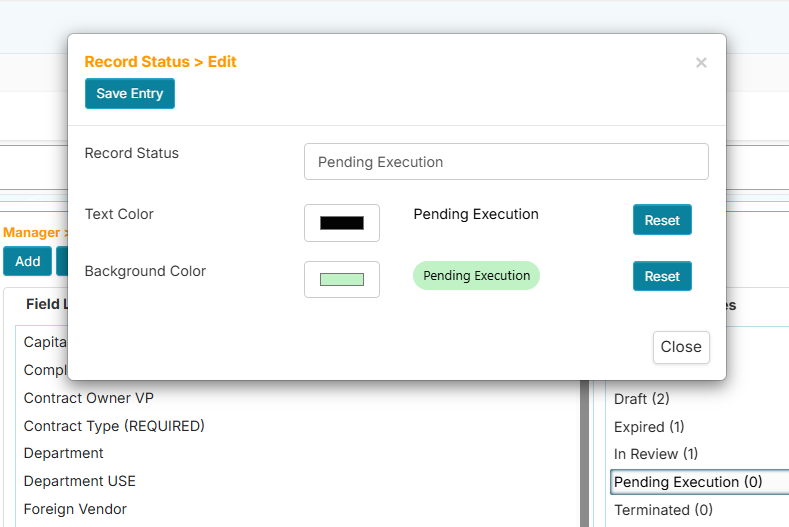
Task: Pick Foreign Vendor from the field list
Action: (75, 509)
